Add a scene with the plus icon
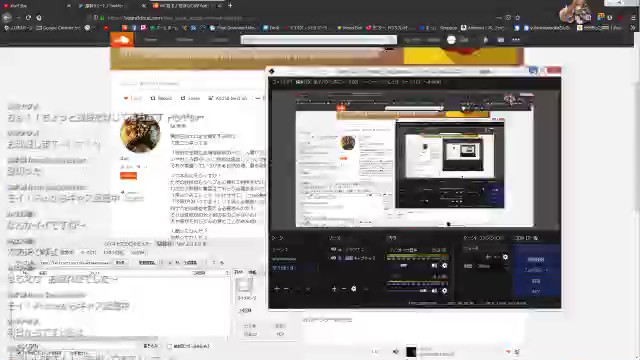The width and height of the screenshot is (640, 360). (277, 289)
